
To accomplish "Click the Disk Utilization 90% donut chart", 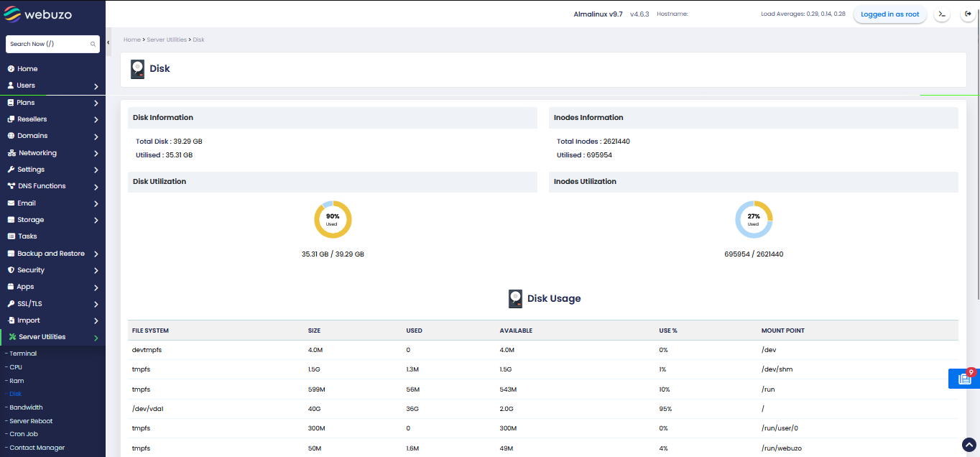I will 332,219.
